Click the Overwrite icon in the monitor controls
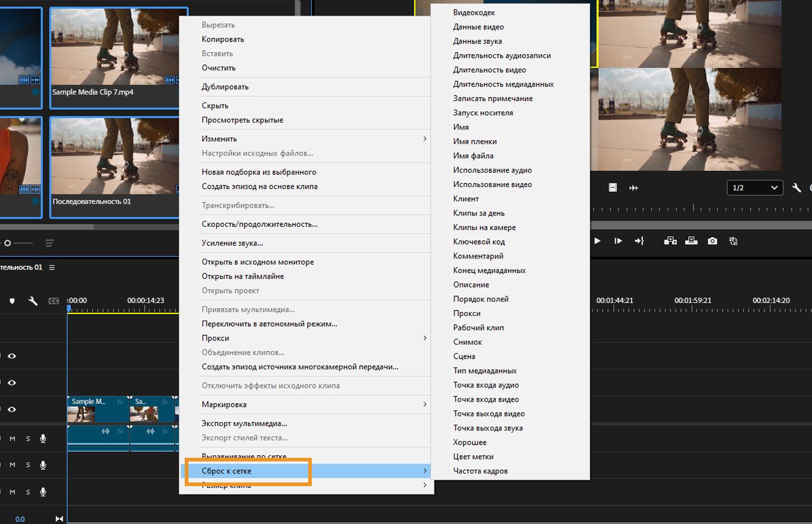Image resolution: width=812 pixels, height=524 pixels. click(692, 241)
